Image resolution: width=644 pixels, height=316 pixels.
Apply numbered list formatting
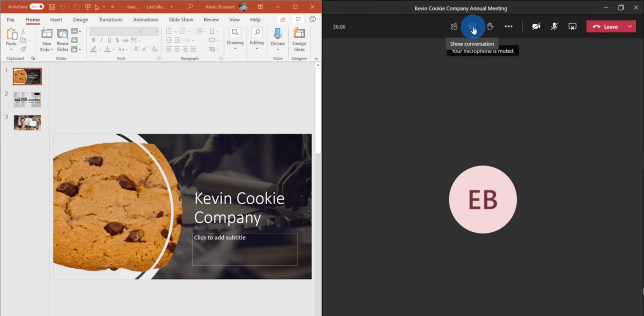[183, 31]
